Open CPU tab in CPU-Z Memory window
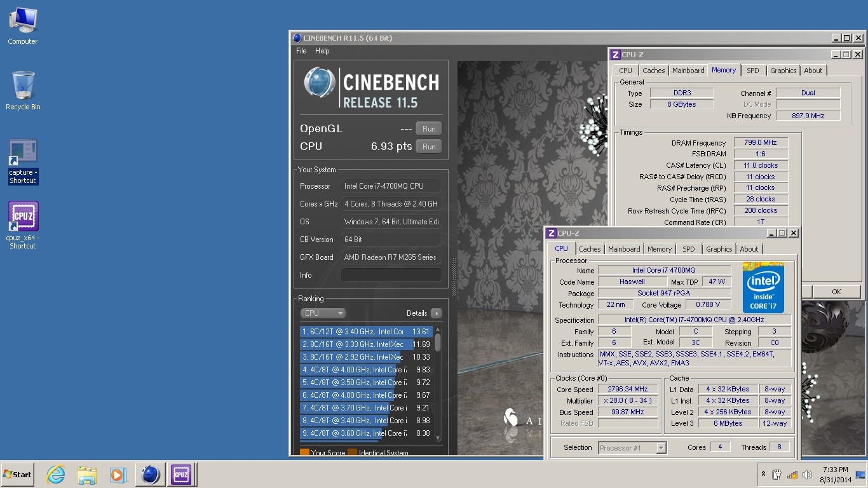 click(625, 71)
